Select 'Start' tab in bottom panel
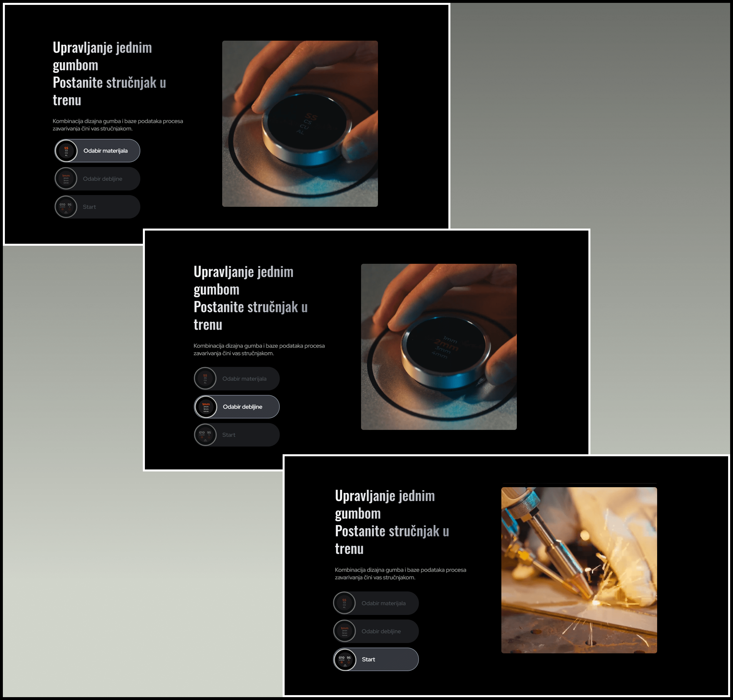This screenshot has width=733, height=700. (376, 659)
